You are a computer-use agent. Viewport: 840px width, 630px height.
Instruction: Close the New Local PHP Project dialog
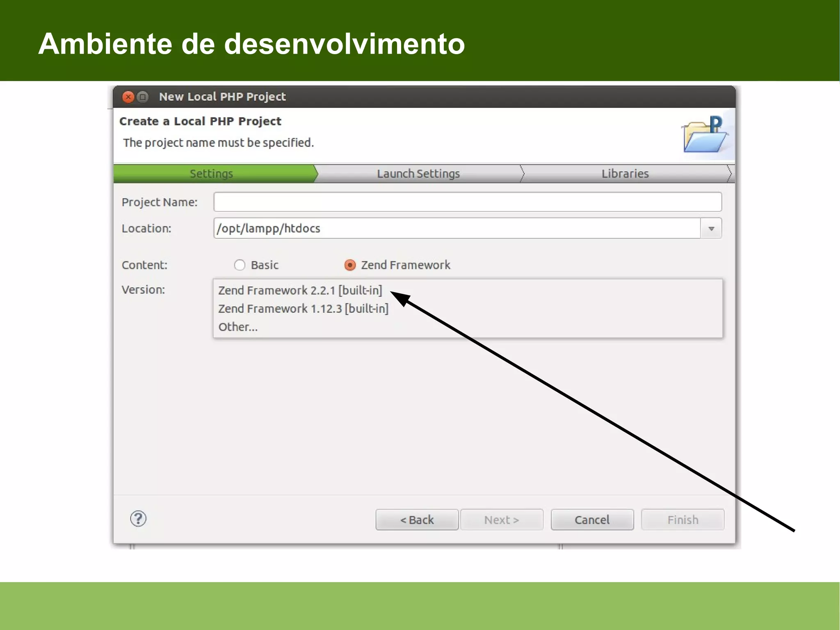click(128, 97)
